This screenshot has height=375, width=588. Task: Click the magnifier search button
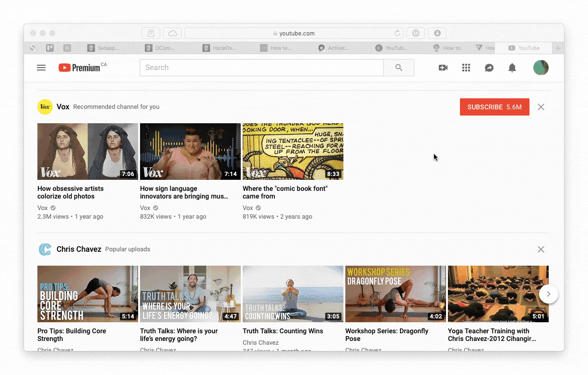point(399,68)
